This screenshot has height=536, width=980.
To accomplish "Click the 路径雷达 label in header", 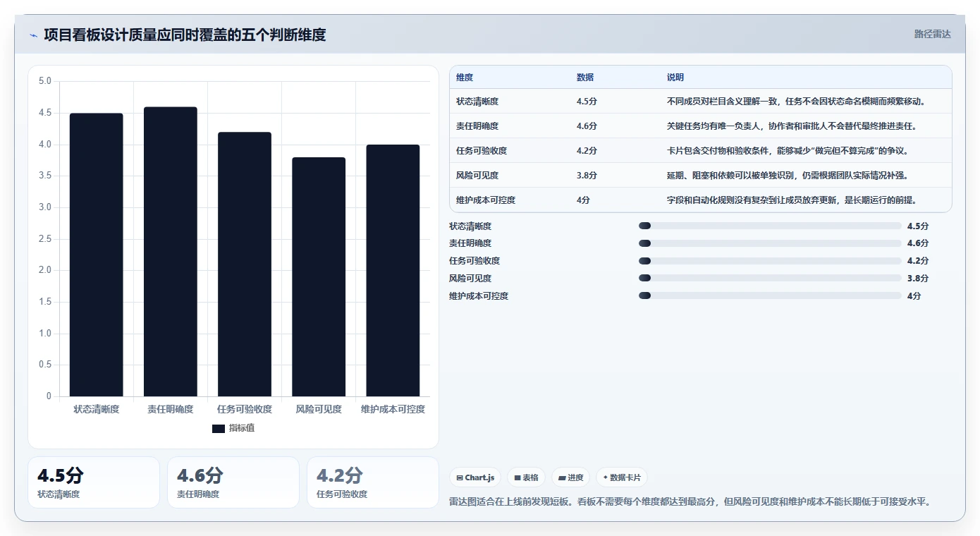I will tap(933, 34).
